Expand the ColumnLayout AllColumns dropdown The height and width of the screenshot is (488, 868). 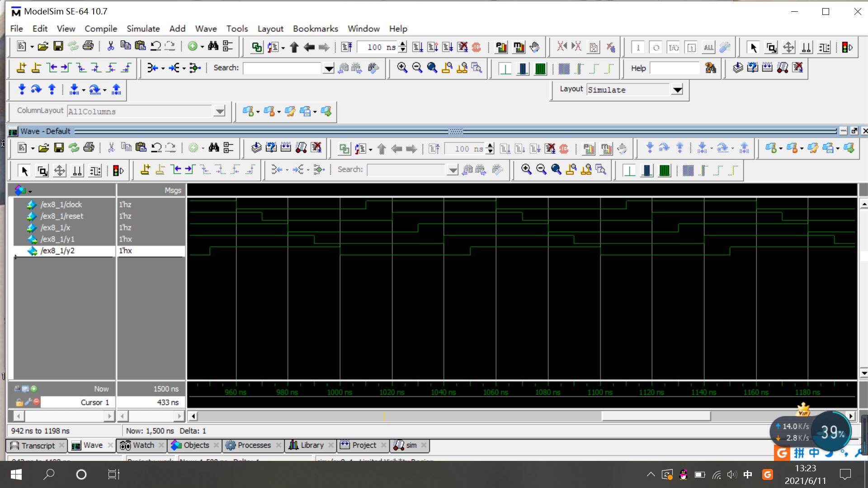(219, 111)
